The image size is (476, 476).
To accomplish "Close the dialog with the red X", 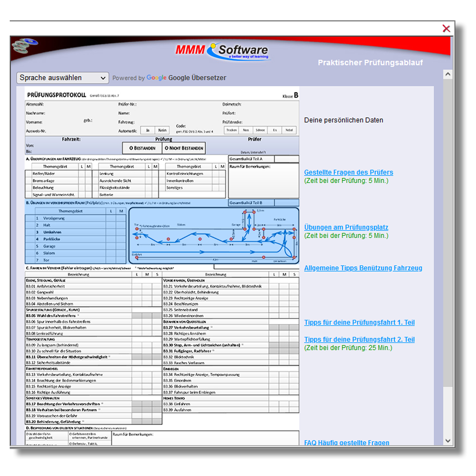I will point(446,29).
